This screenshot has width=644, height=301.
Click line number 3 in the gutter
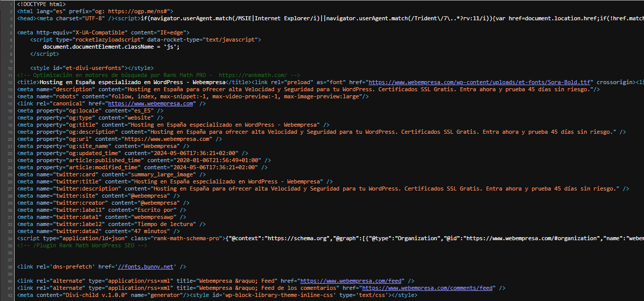point(11,18)
